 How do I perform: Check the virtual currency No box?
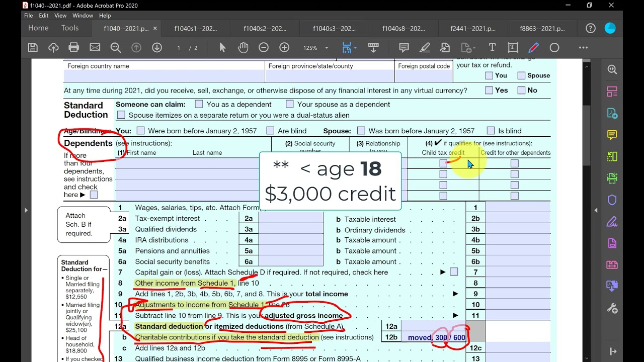[521, 90]
